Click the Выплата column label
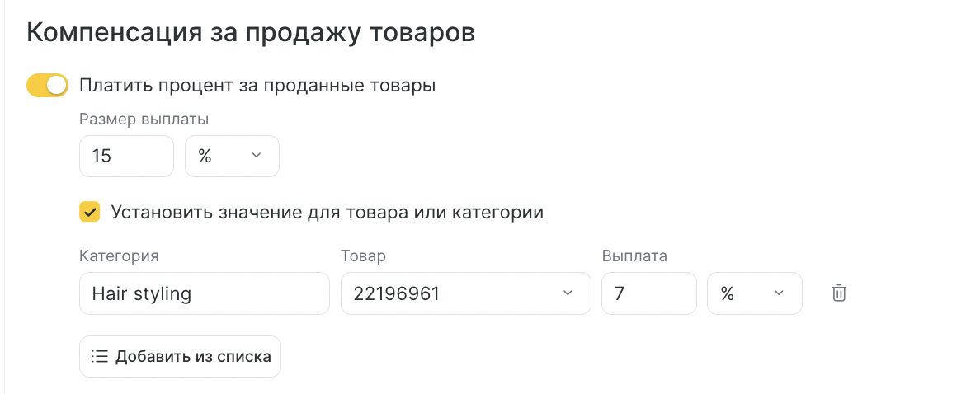 (x=634, y=256)
